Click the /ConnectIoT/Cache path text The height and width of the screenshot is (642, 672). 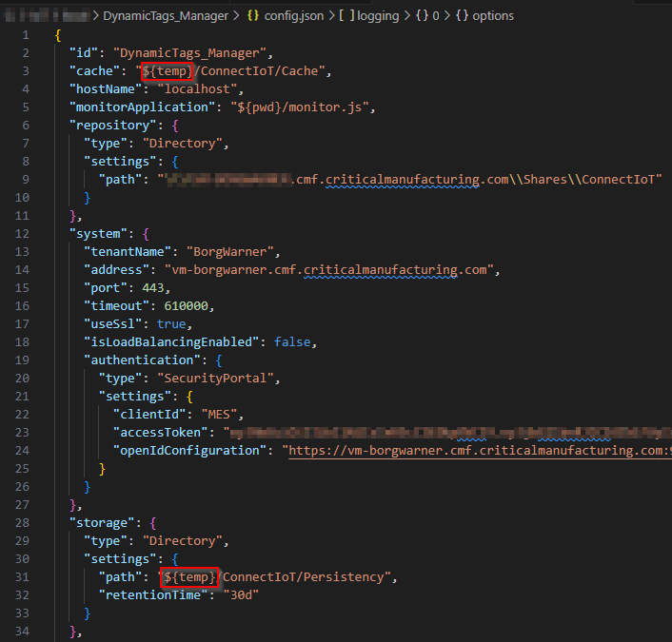pyautogui.click(x=259, y=70)
